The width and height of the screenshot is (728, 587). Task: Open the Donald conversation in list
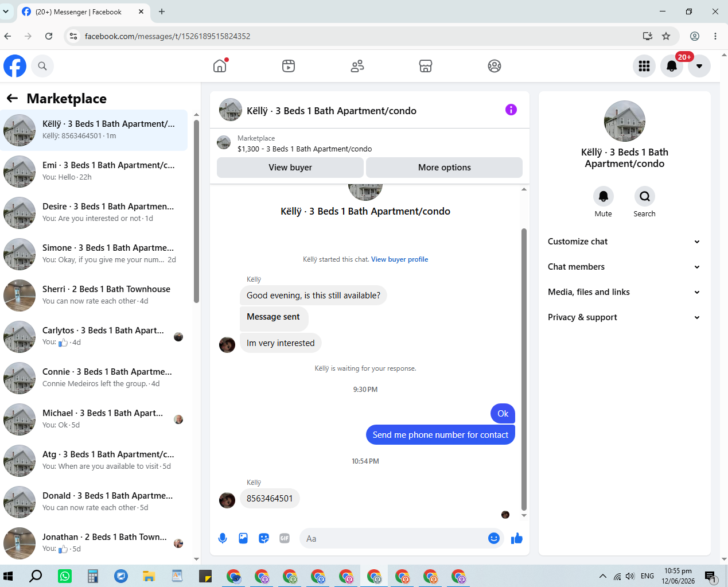pos(94,502)
